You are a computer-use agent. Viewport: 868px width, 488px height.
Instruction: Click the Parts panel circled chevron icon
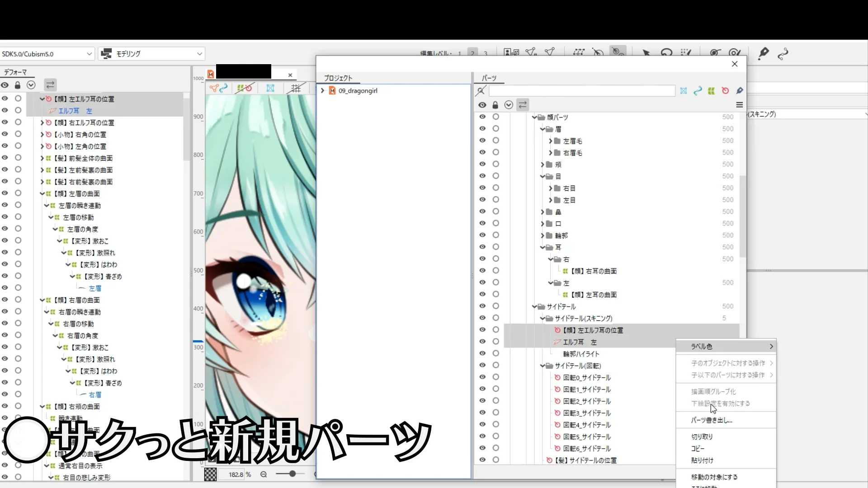pos(509,105)
